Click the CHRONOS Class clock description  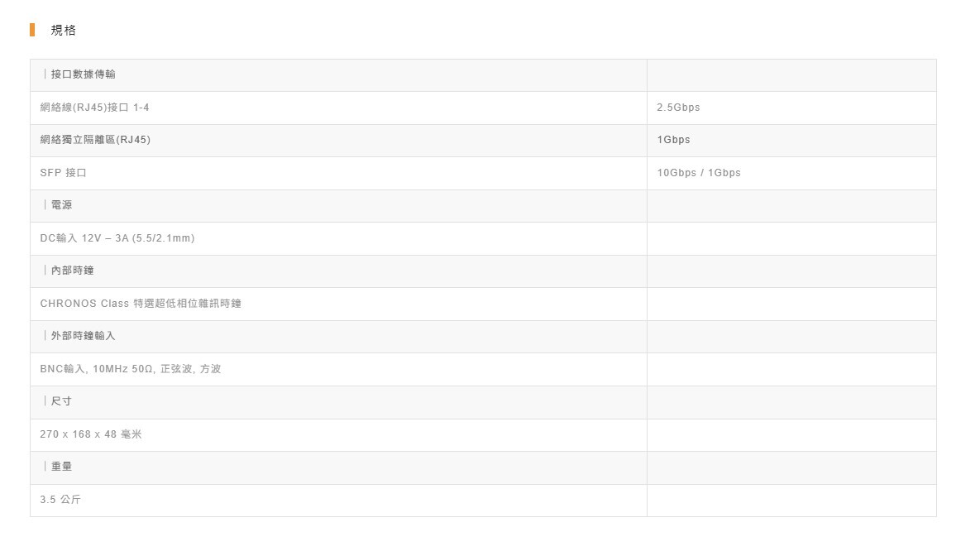[141, 304]
